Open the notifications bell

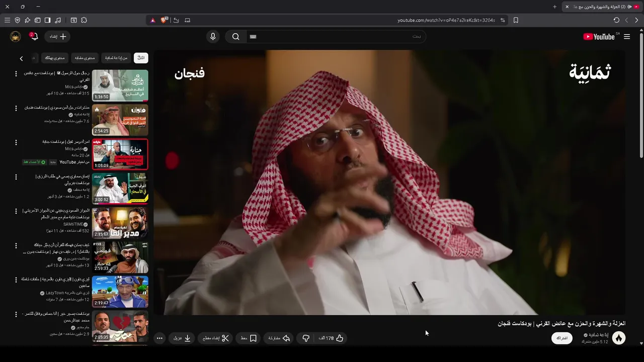[33, 37]
